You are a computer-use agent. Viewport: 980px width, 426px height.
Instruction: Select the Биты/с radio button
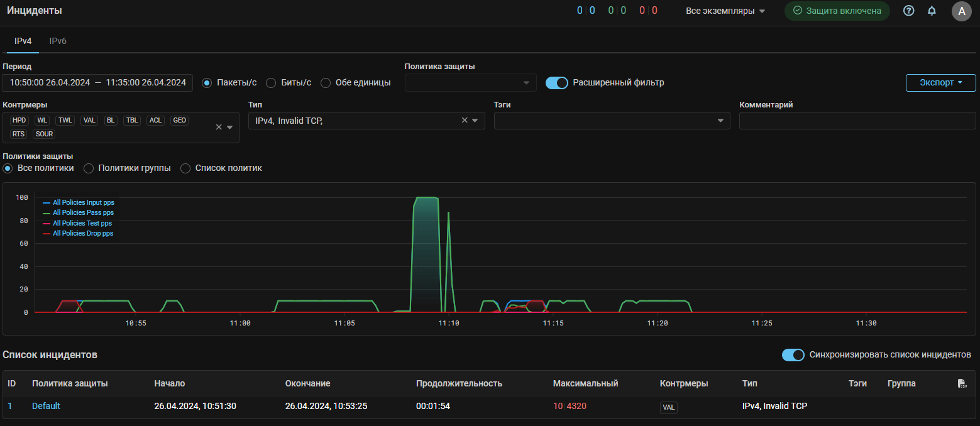coord(272,83)
